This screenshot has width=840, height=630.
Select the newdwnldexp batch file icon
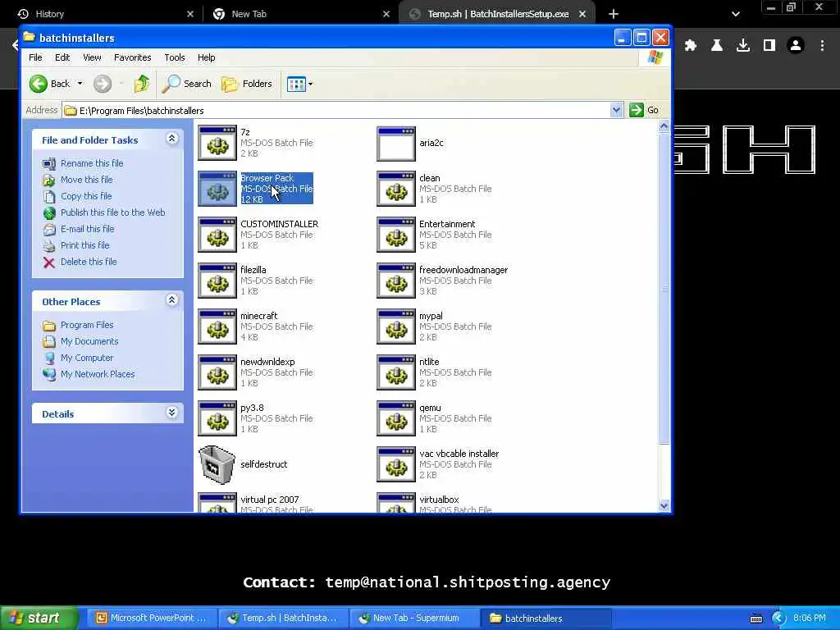217,372
